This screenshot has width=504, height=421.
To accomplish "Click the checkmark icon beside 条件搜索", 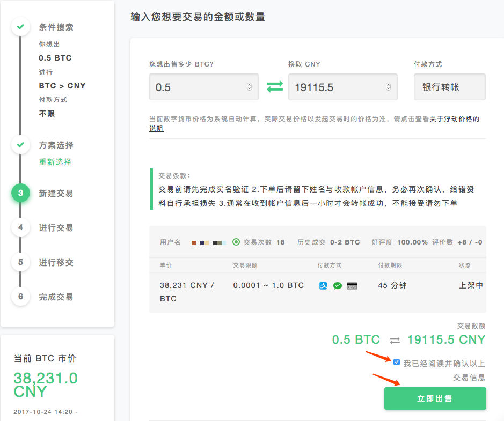I will click(20, 27).
